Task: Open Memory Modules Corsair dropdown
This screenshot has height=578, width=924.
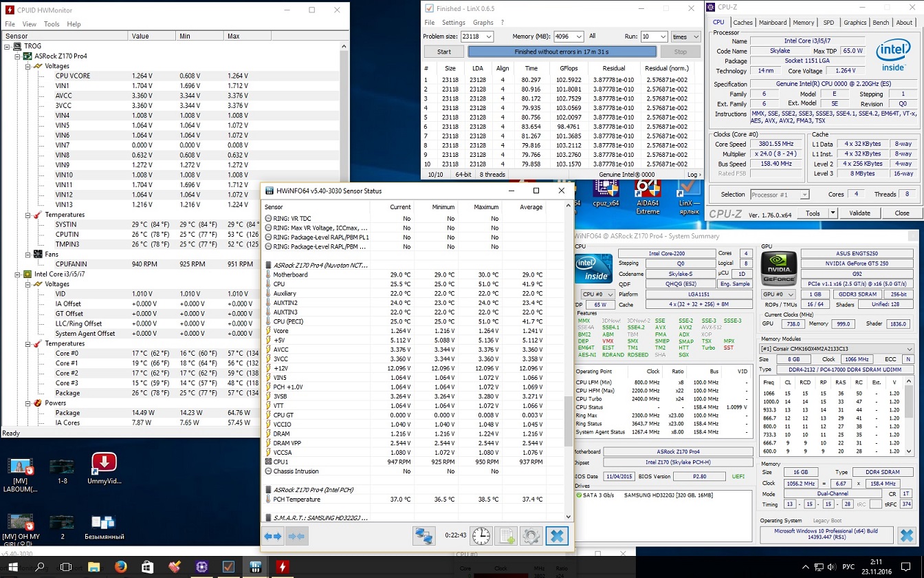Action: point(837,349)
